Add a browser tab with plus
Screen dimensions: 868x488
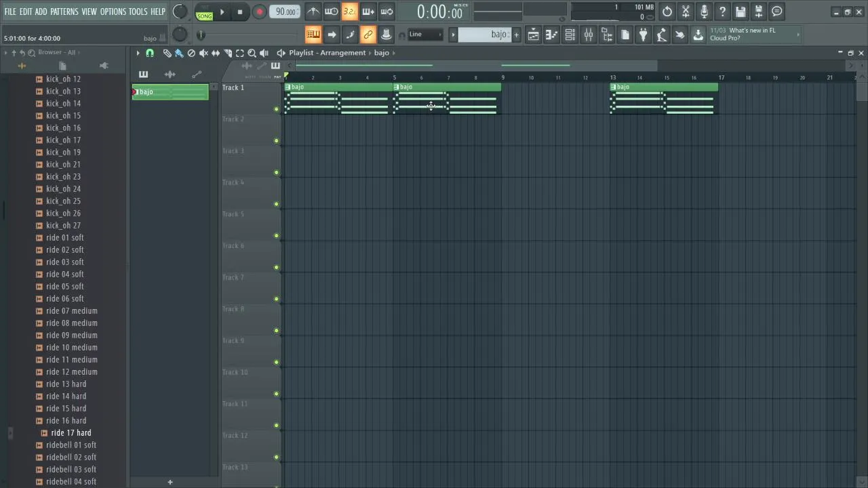(170, 482)
